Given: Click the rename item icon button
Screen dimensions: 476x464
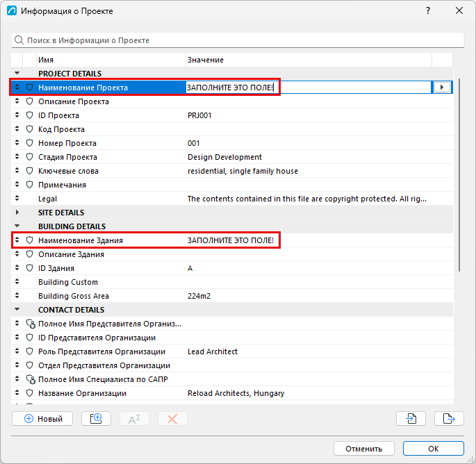Looking at the screenshot, I should (134, 419).
